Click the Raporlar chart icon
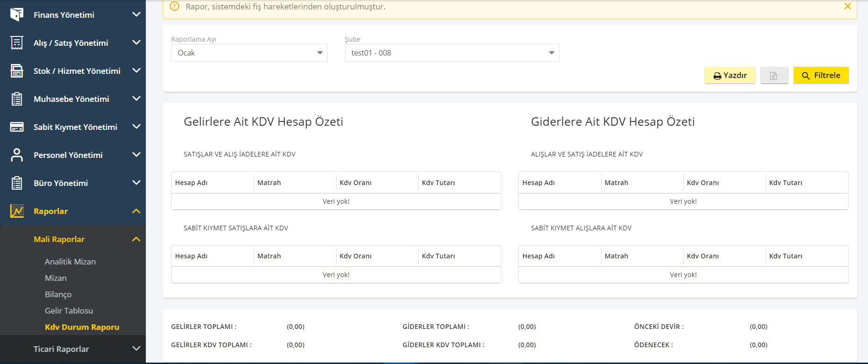 tap(17, 211)
